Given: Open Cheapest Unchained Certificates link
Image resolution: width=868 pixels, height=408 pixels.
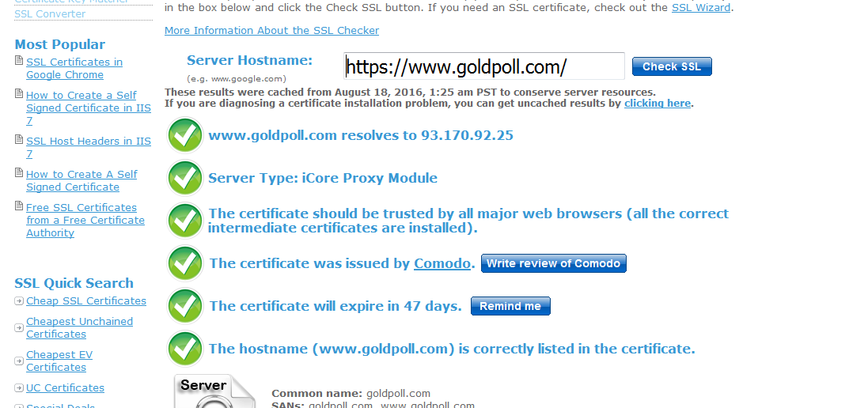Looking at the screenshot, I should [x=79, y=327].
